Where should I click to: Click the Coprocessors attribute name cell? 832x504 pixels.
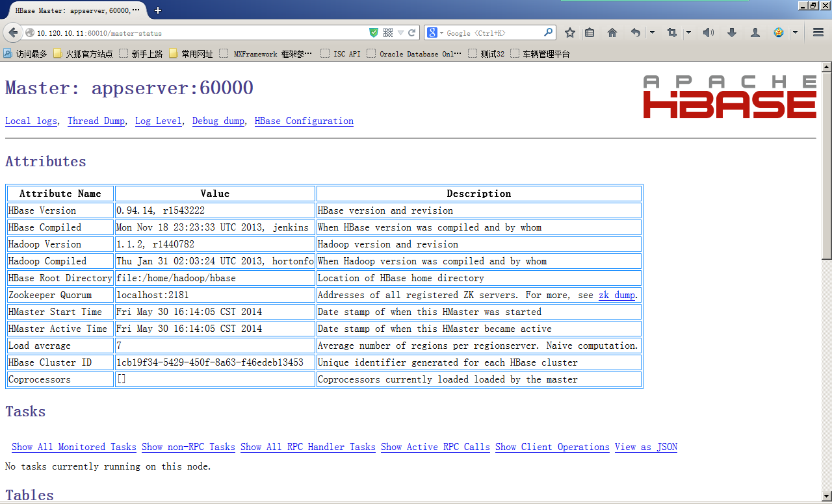coord(60,379)
